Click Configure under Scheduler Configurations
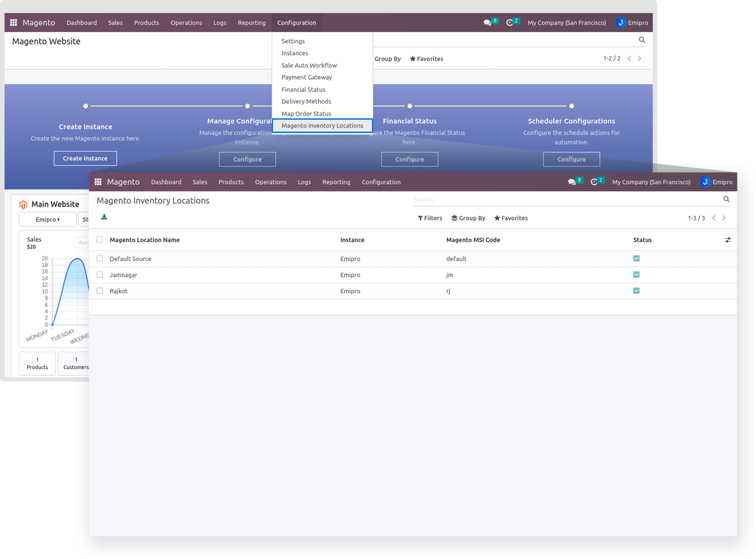Image resolution: width=756 pixels, height=559 pixels. tap(571, 159)
